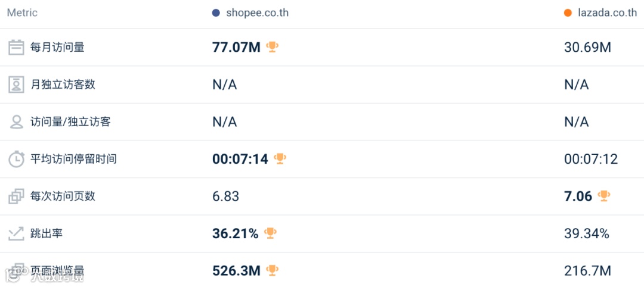Select the 月独立访客数 metric label
Image resolution: width=644 pixels, height=287 pixels.
(63, 85)
